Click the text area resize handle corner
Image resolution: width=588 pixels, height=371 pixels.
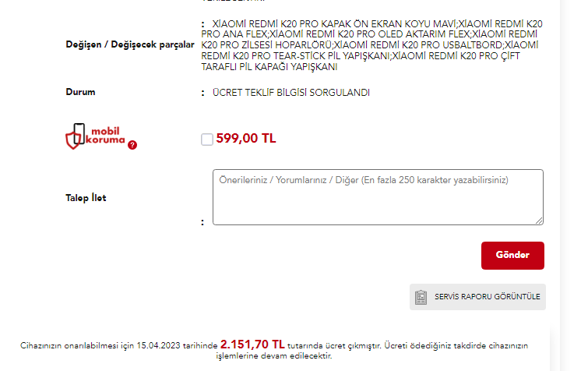coord(539,221)
